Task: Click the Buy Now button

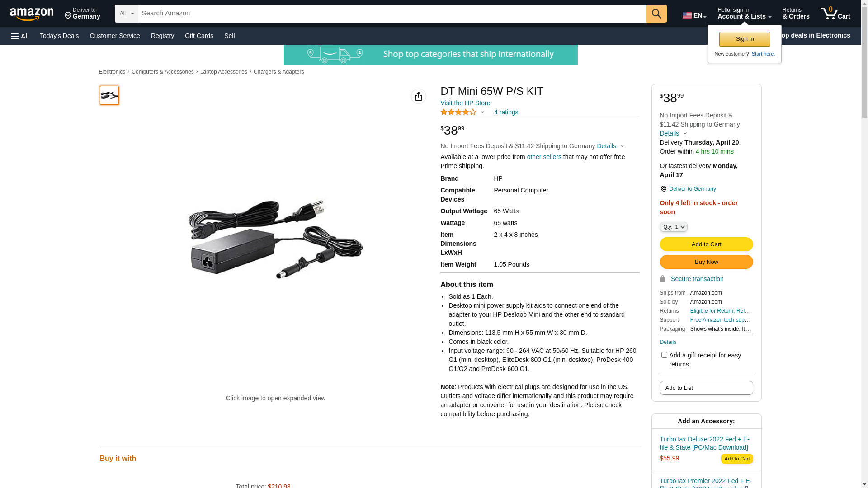Action: point(706,262)
